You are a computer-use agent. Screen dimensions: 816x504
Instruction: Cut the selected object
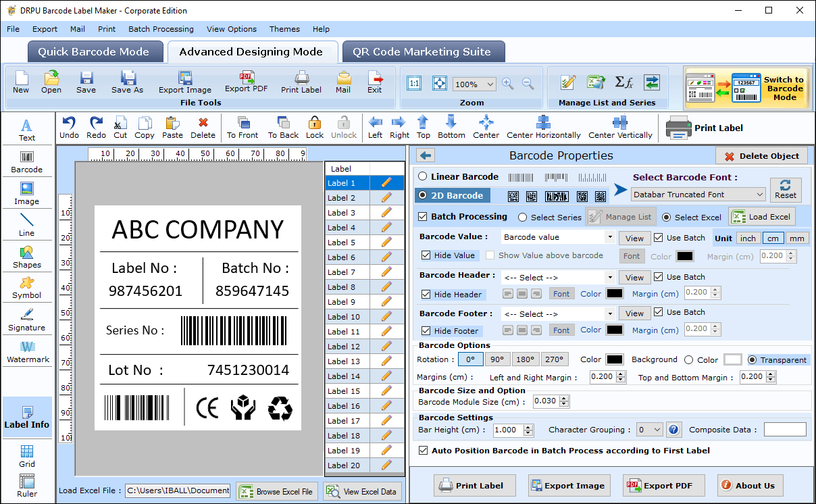pyautogui.click(x=120, y=126)
